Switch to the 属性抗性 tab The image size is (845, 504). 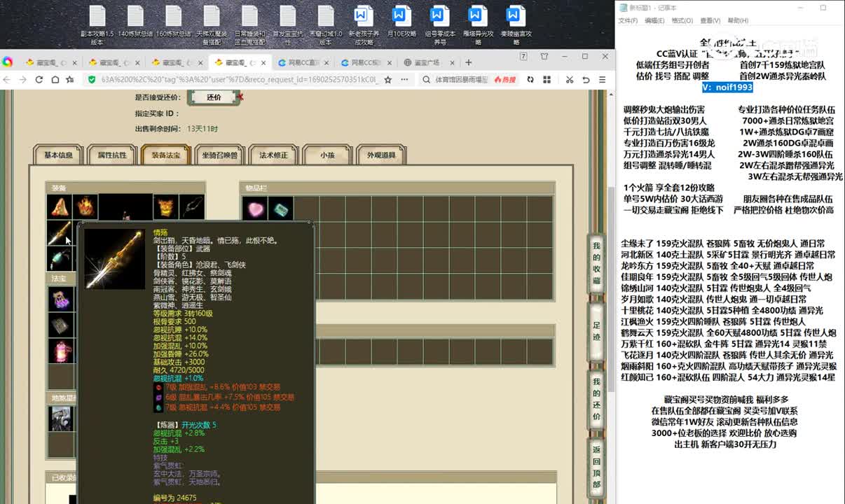(x=112, y=155)
